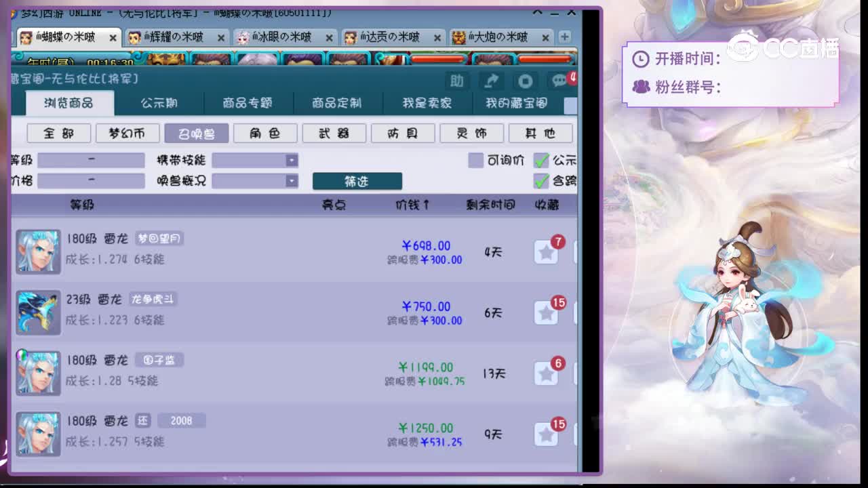This screenshot has width=868, height=488.
Task: Open the 商品定制 tab
Action: pyautogui.click(x=336, y=103)
